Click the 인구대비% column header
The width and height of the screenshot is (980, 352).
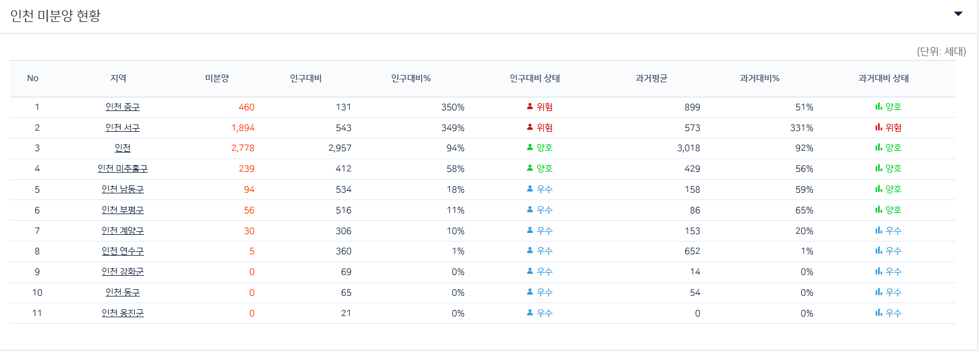pyautogui.click(x=411, y=78)
